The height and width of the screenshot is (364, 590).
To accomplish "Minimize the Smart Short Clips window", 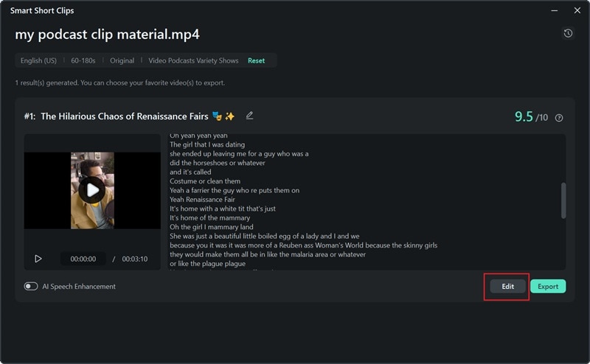I will [553, 10].
